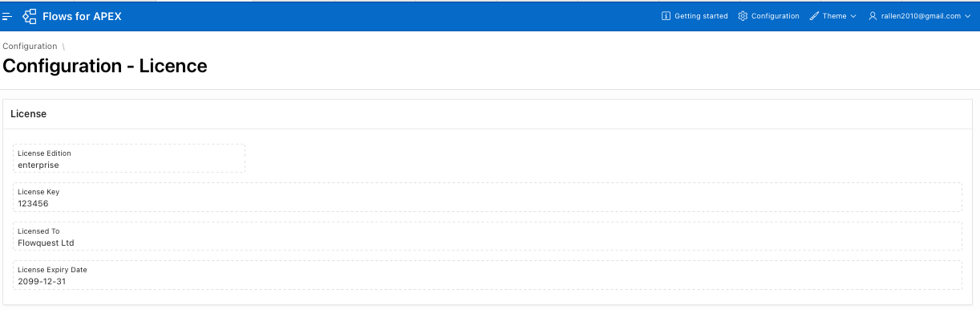The image size is (980, 310).
Task: Click the user profile icon
Action: click(873, 16)
